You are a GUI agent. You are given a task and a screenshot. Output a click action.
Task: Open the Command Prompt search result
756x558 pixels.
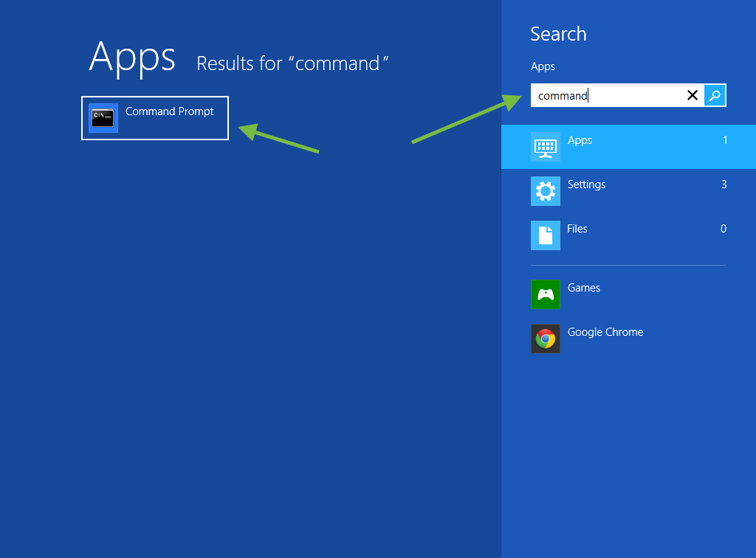coord(155,118)
